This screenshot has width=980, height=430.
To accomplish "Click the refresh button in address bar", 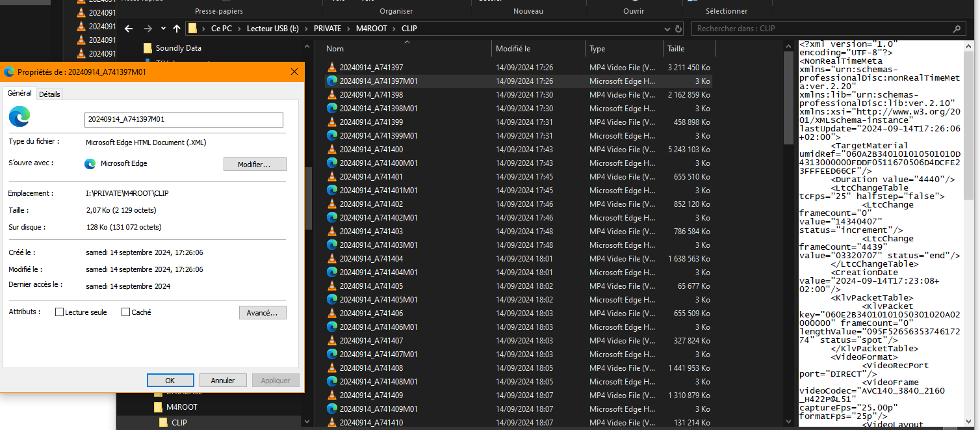I will (678, 29).
